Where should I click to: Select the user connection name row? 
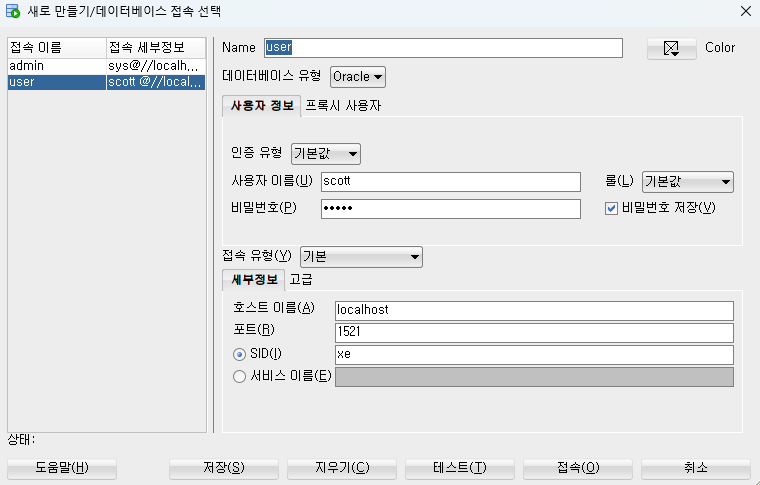pos(57,82)
